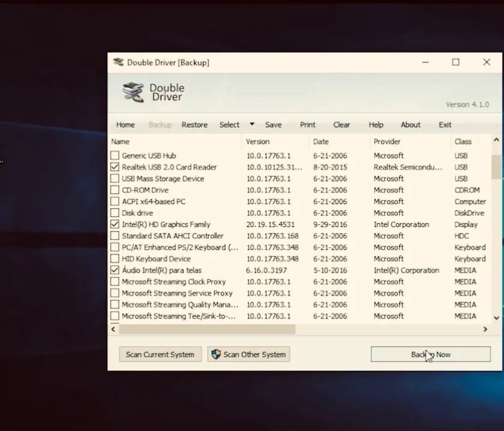This screenshot has width=504, height=431.
Task: Click the Double Driver books logo
Action: [x=133, y=92]
